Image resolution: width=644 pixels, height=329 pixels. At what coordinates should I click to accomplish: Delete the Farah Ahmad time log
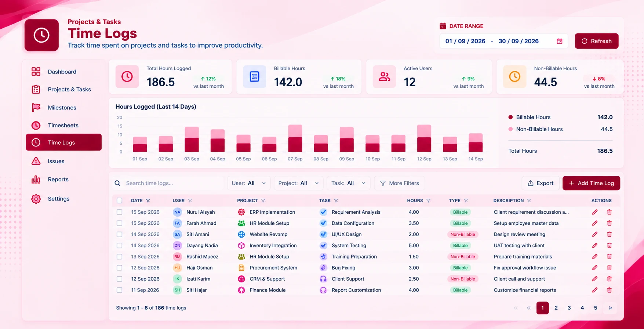click(x=609, y=223)
